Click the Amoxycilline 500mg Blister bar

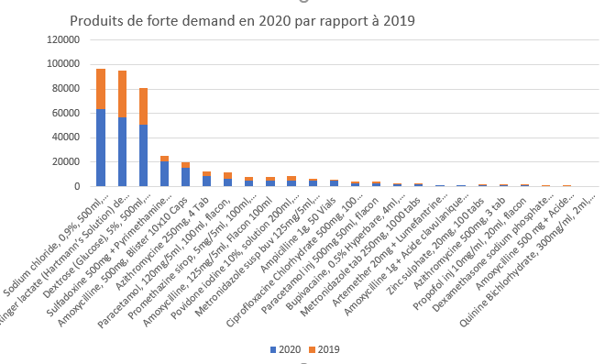(185, 174)
